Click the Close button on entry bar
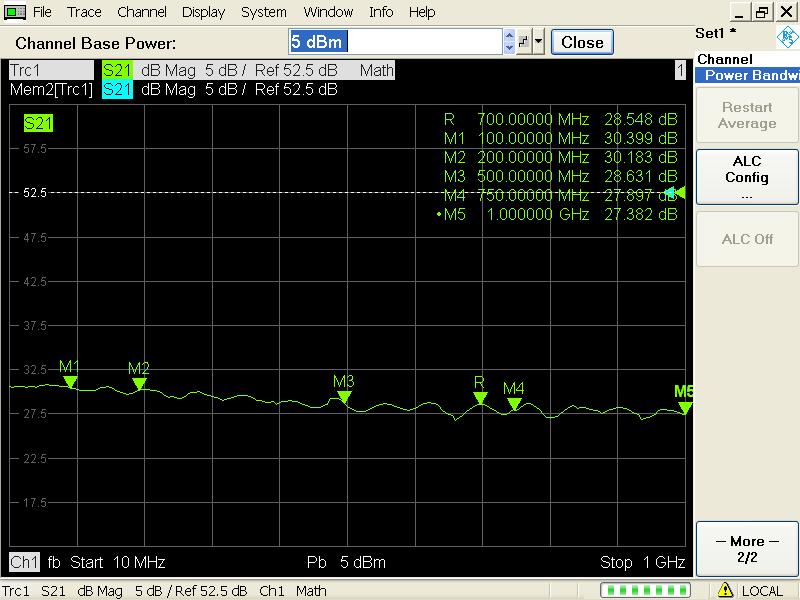 [582, 42]
